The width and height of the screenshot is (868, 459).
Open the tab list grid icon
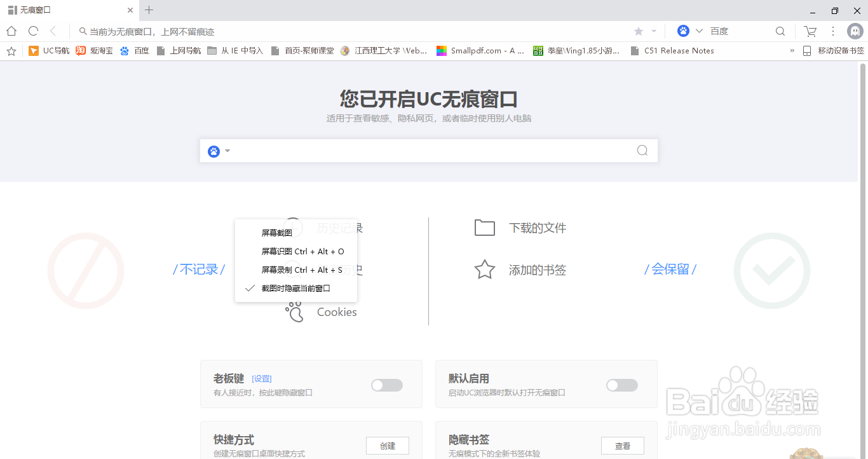pos(12,10)
